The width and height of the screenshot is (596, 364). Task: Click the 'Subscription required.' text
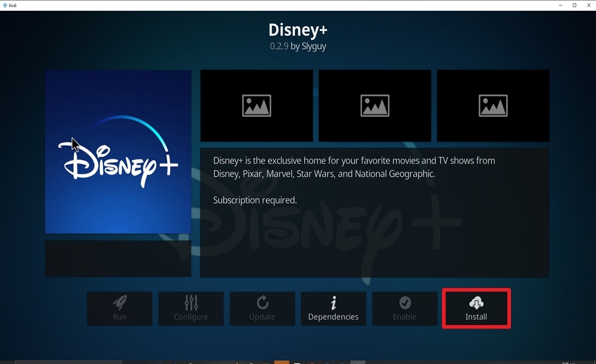[255, 200]
